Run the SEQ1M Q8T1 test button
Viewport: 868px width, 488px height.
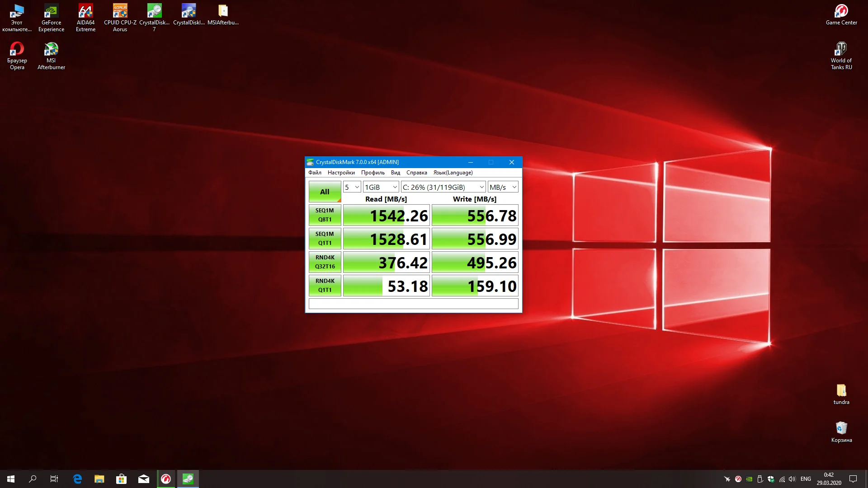tap(325, 215)
